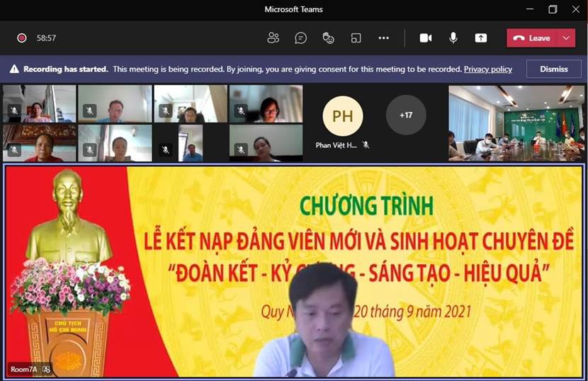Select the main shared presentation stage
This screenshot has height=381, width=588.
294,271
